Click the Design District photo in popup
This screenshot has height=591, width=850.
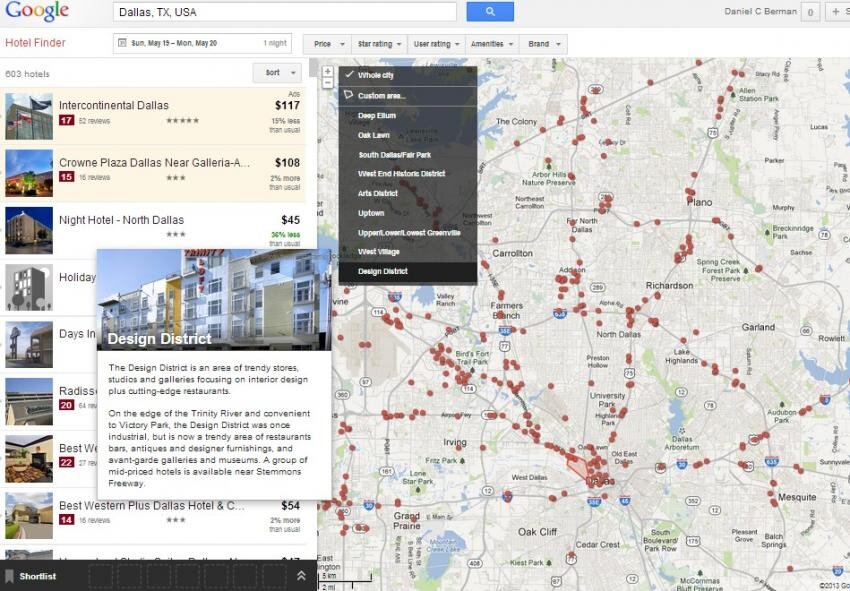(x=214, y=300)
